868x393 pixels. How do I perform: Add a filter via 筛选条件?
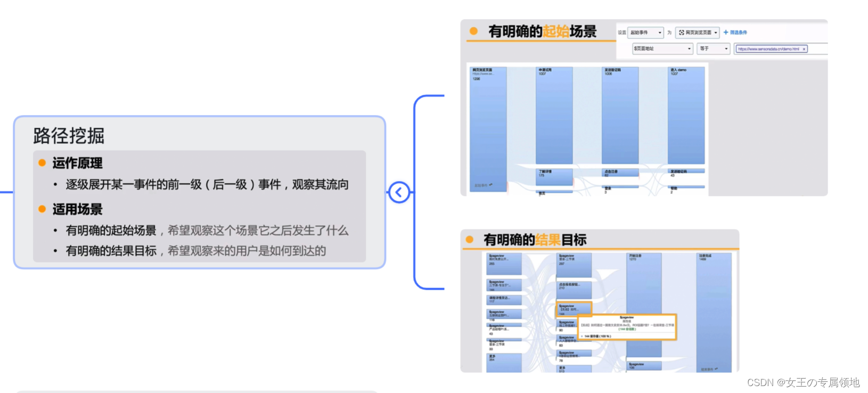point(735,32)
